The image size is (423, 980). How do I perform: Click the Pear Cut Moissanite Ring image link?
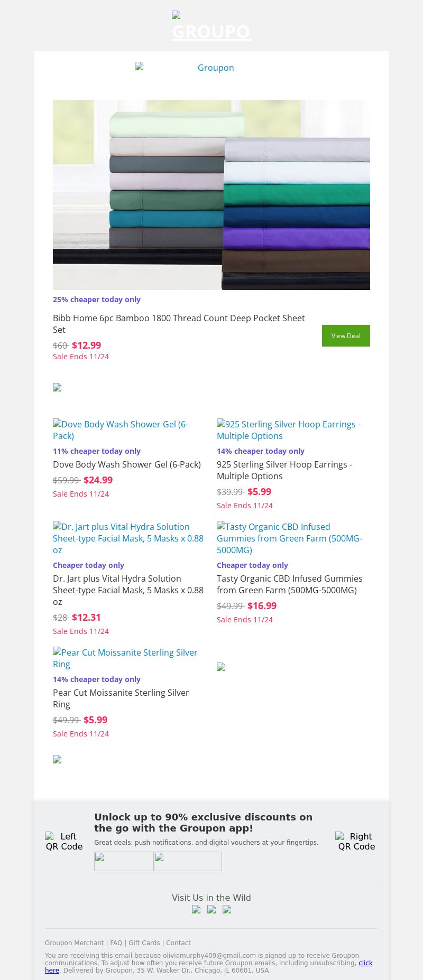(x=125, y=658)
